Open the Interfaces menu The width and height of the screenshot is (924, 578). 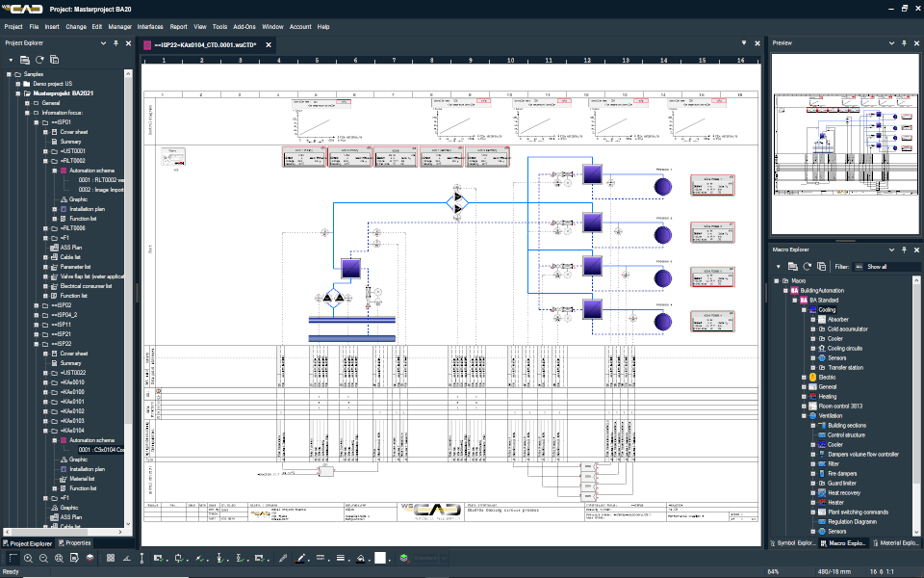[150, 27]
